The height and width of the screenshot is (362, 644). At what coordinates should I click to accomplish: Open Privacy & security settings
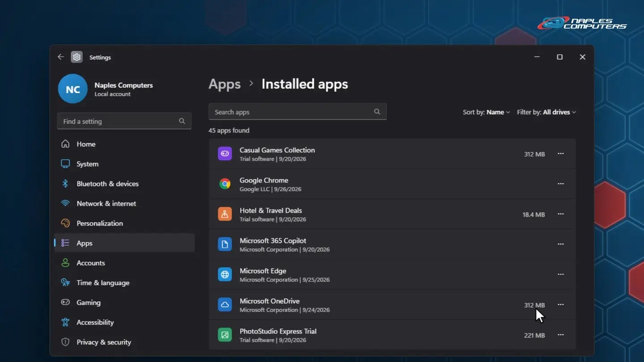pyautogui.click(x=124, y=342)
